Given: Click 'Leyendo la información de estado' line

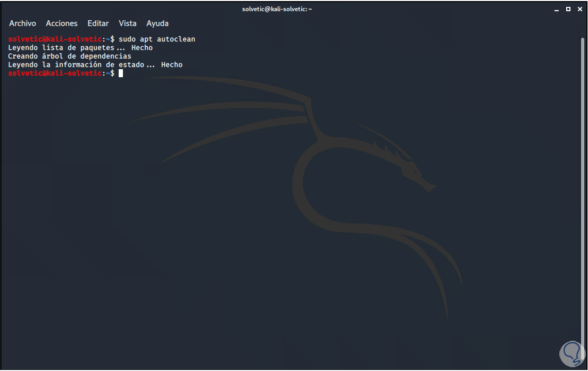Looking at the screenshot, I should (95, 64).
